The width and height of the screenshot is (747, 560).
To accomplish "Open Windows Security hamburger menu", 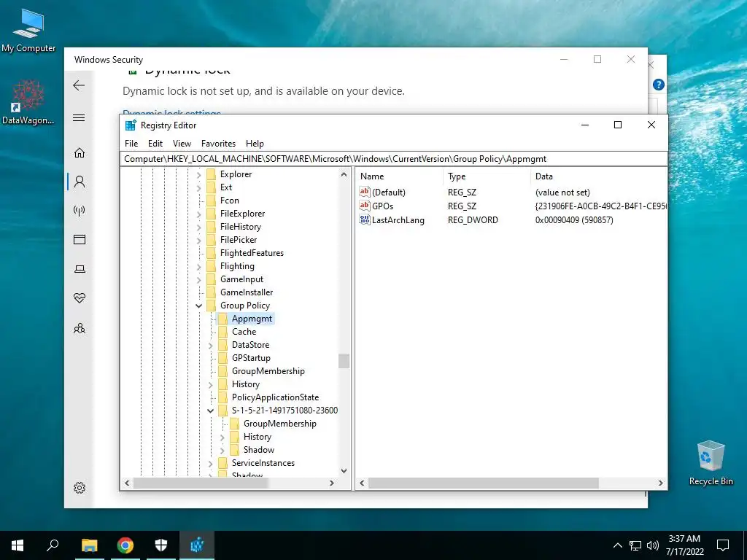I will coord(79,117).
